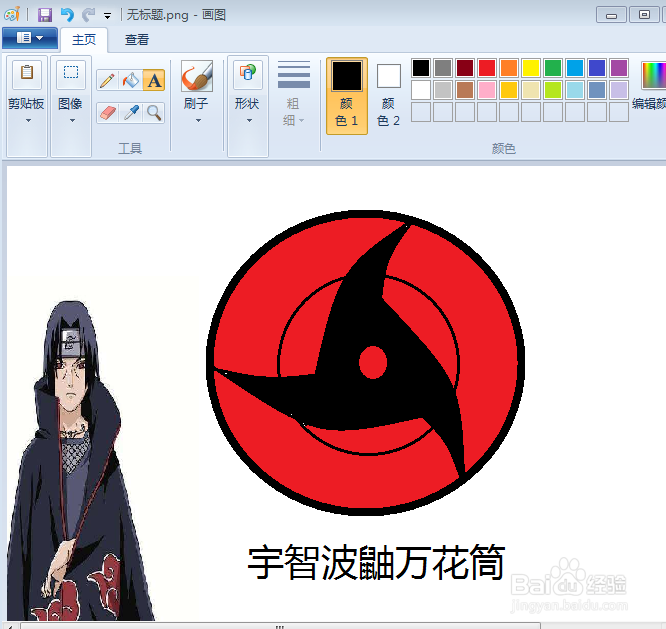Viewport: 666px width, 629px height.
Task: Redo the last undone action
Action: click(x=88, y=15)
